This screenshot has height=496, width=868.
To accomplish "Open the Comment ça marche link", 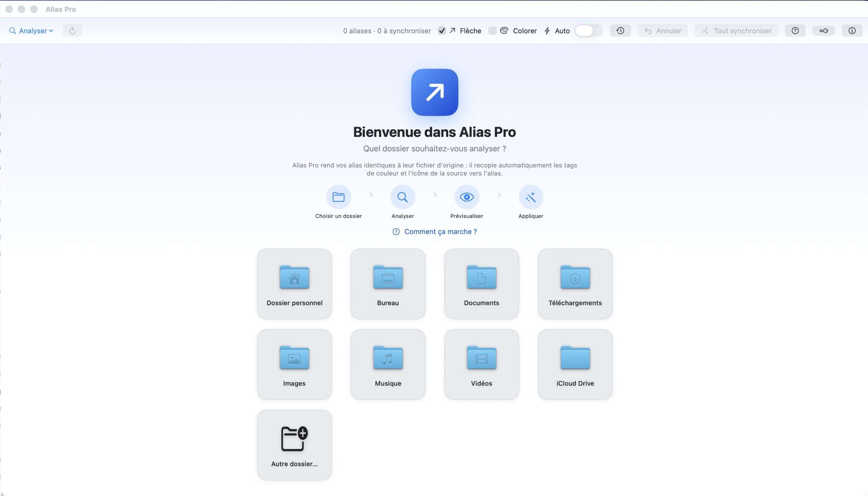I will [434, 232].
